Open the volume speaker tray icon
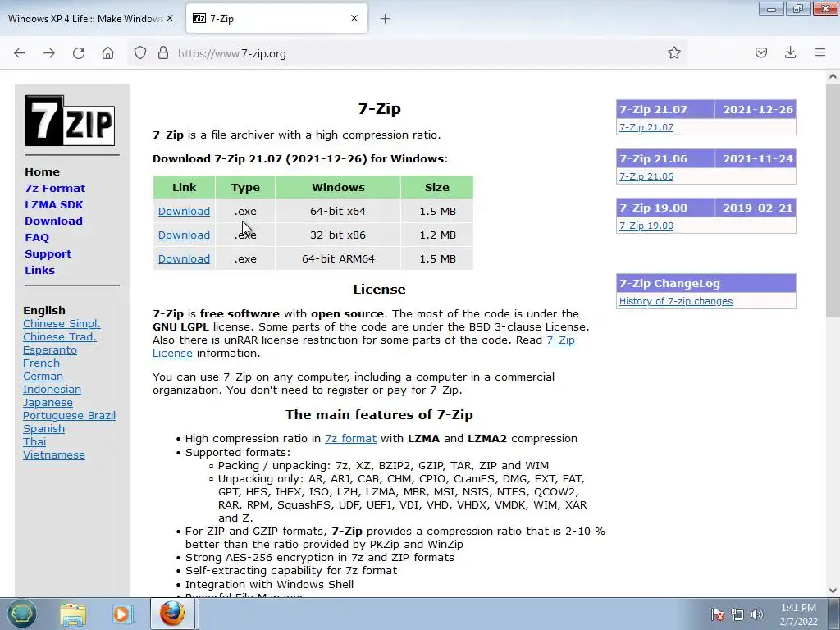840x630 pixels. [x=757, y=614]
